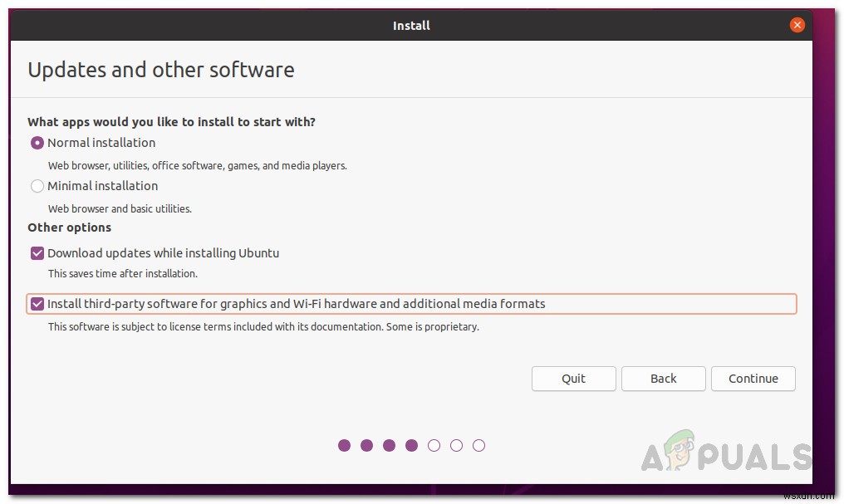Choose the Minimal installation option
Screen dimensions: 844x504
(x=37, y=186)
